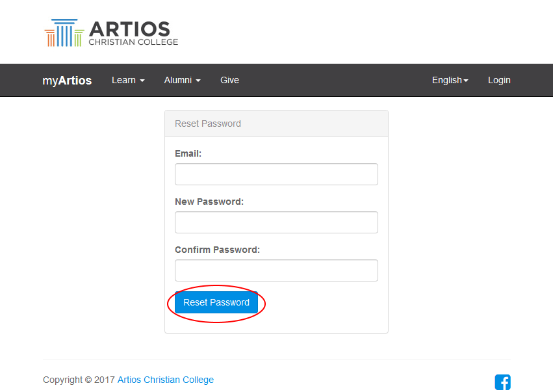
Task: Click the Login link
Action: tap(499, 80)
